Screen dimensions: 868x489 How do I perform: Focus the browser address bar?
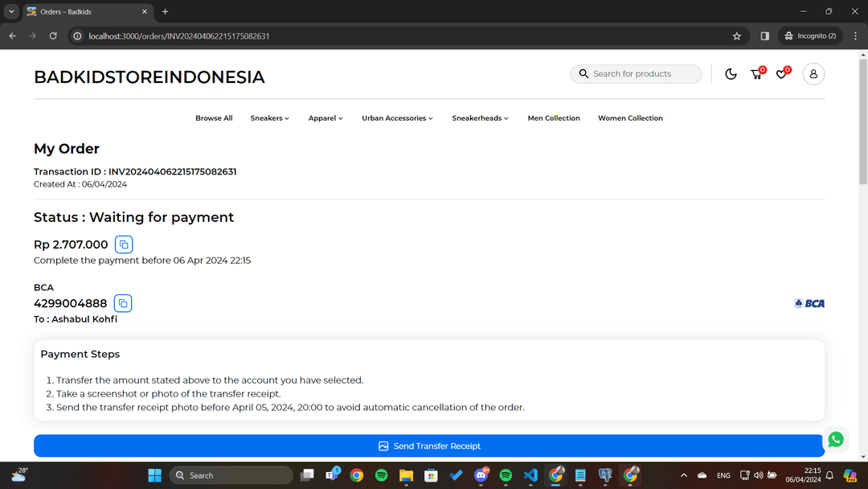point(406,36)
